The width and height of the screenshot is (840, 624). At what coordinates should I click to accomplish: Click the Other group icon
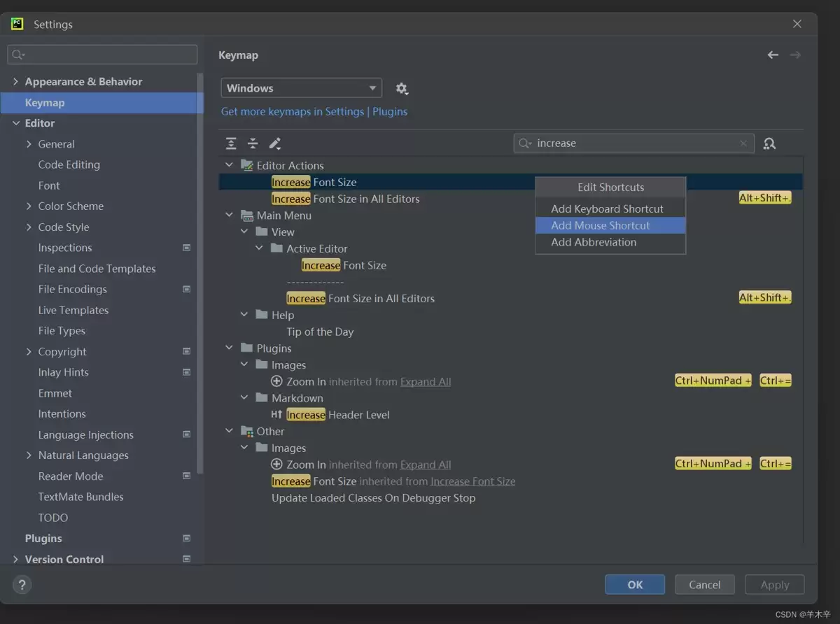(246, 431)
